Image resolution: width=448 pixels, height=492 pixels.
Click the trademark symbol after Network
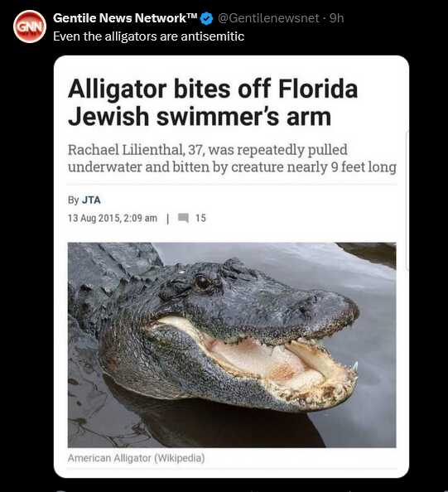click(x=193, y=16)
